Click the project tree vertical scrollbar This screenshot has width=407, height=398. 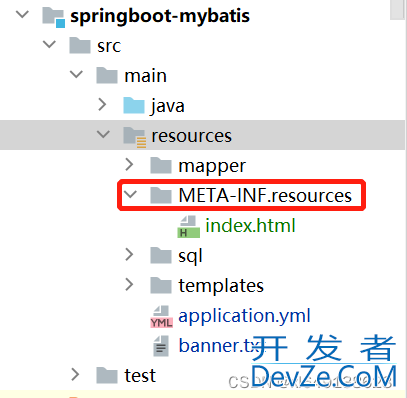click(x=397, y=10)
